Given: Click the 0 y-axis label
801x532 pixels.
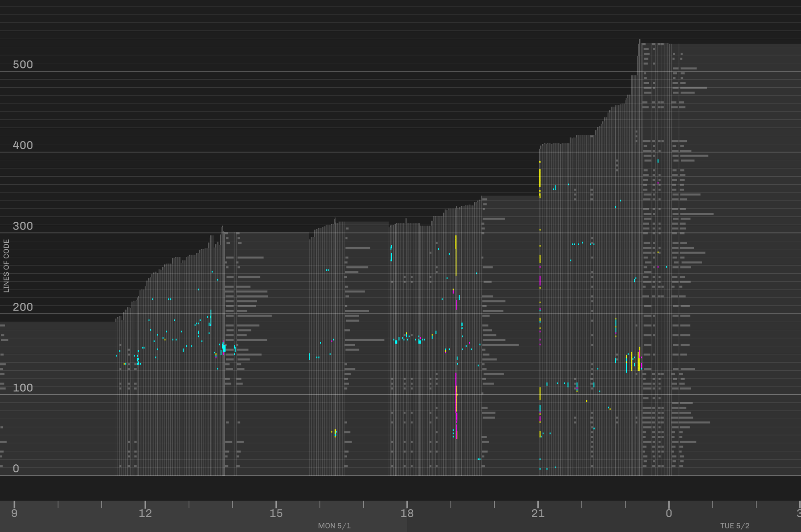Looking at the screenshot, I should pyautogui.click(x=16, y=468).
